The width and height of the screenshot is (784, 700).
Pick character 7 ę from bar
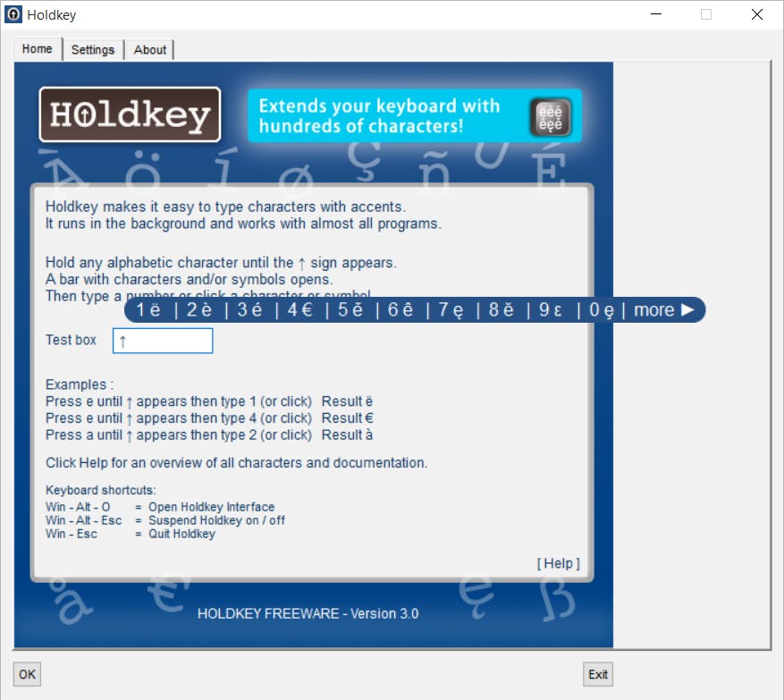tap(451, 310)
